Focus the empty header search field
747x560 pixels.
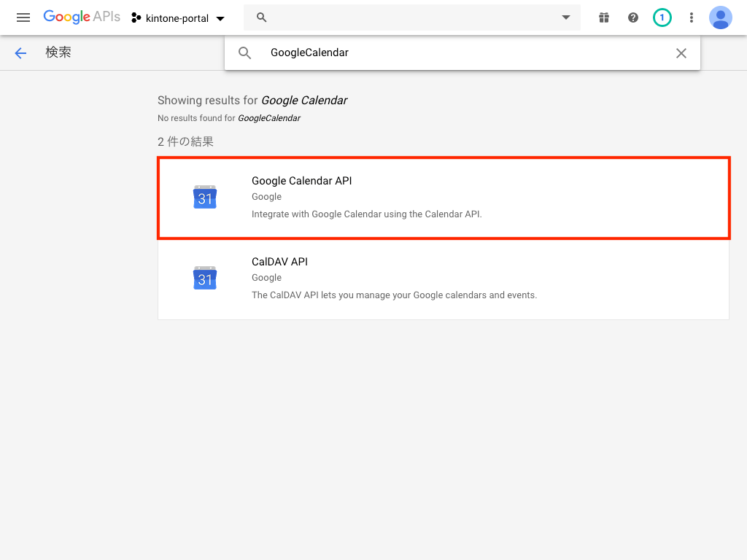coord(409,17)
